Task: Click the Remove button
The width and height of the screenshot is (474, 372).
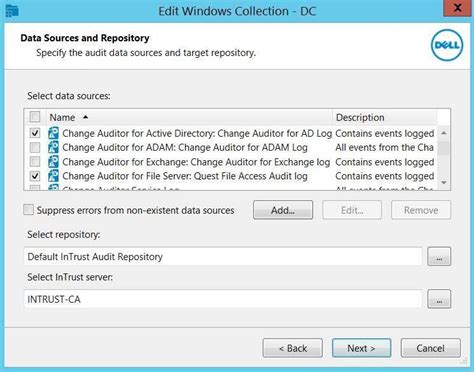Action: tap(421, 210)
